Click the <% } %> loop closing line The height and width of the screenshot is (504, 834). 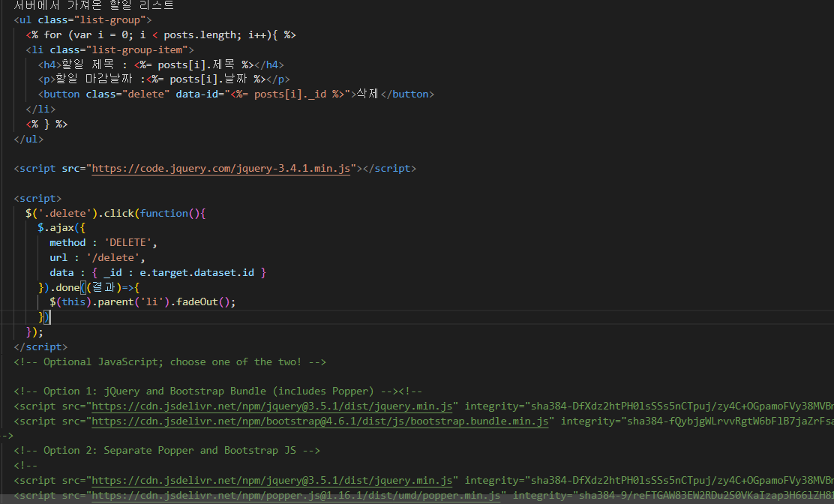pyautogui.click(x=46, y=124)
